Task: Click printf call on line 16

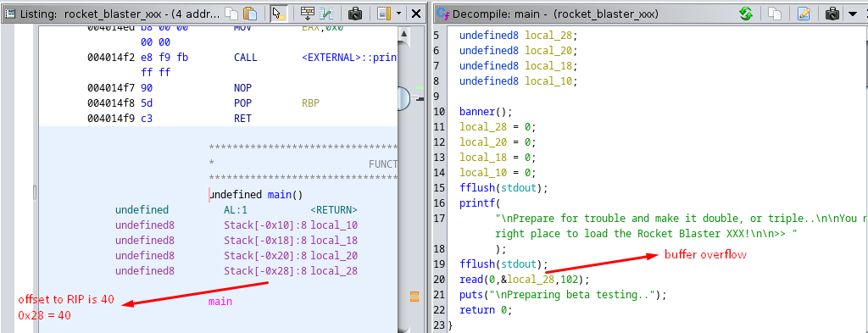Action: 480,203
